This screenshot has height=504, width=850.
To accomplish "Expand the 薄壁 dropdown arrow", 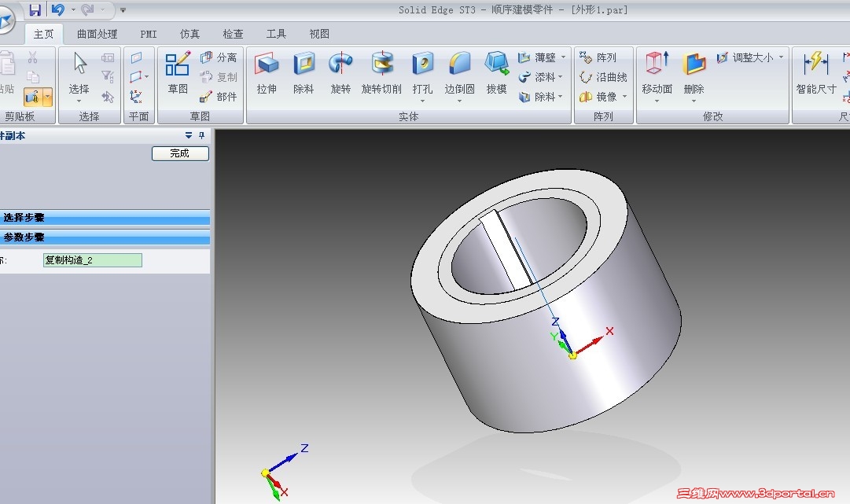I will [563, 57].
